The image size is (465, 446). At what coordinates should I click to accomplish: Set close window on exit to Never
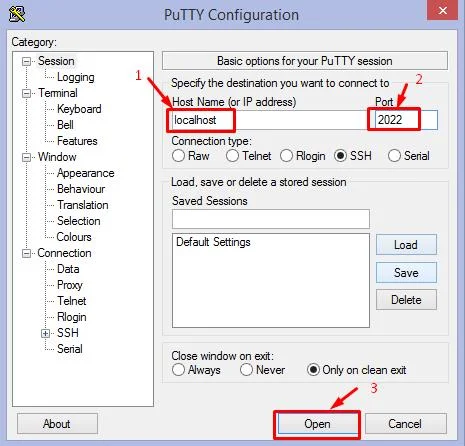[246, 370]
